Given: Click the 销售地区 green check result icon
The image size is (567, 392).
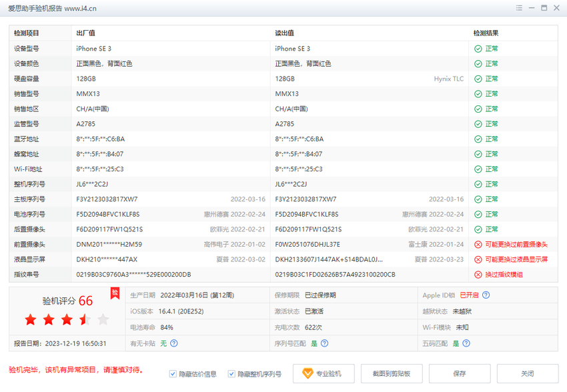Looking at the screenshot, I should pyautogui.click(x=478, y=109).
